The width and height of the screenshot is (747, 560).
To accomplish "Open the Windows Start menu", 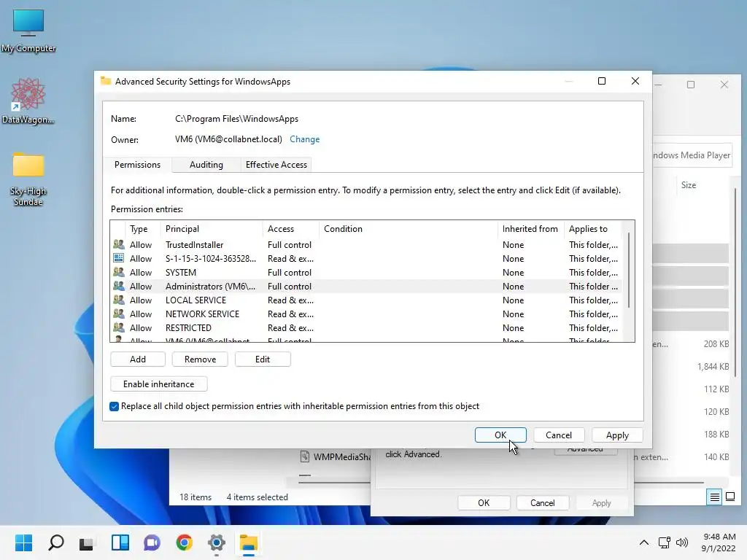I will point(23,542).
